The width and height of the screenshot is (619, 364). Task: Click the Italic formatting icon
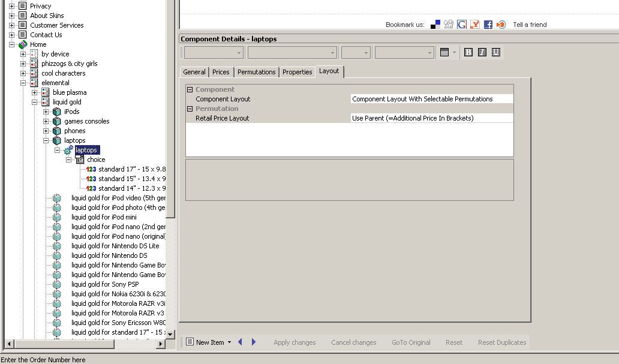point(482,52)
